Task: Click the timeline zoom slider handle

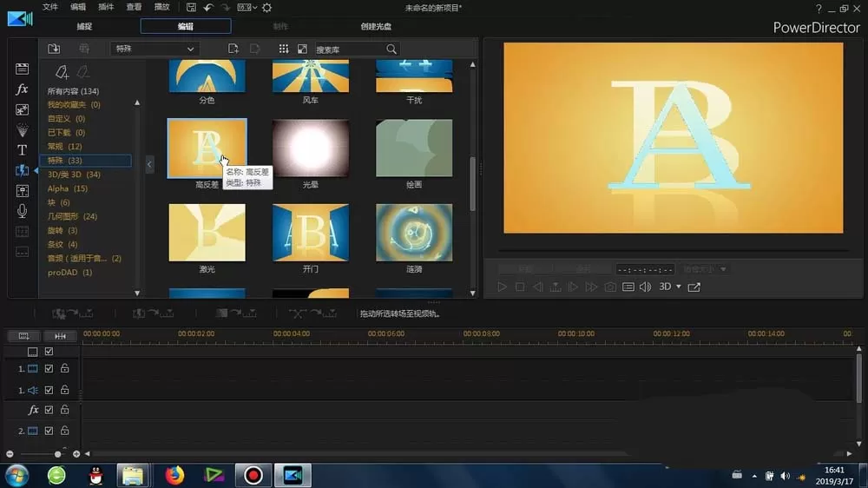Action: 57,454
